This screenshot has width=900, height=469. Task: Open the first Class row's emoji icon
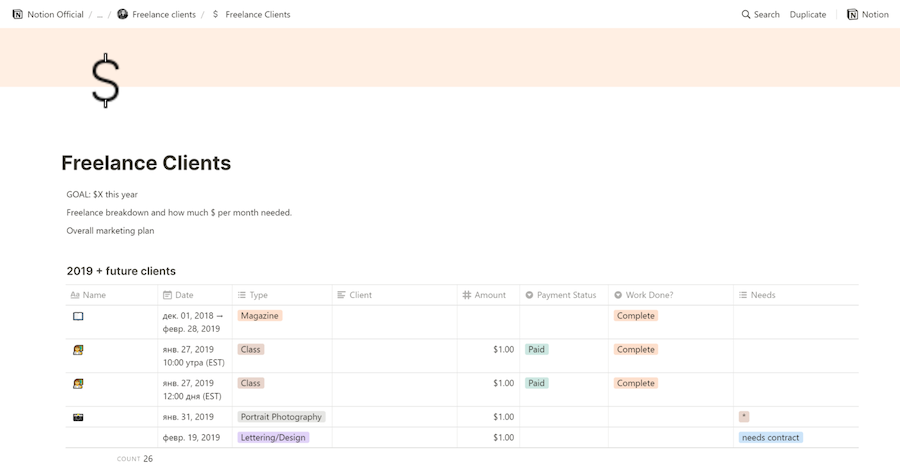pyautogui.click(x=78, y=350)
